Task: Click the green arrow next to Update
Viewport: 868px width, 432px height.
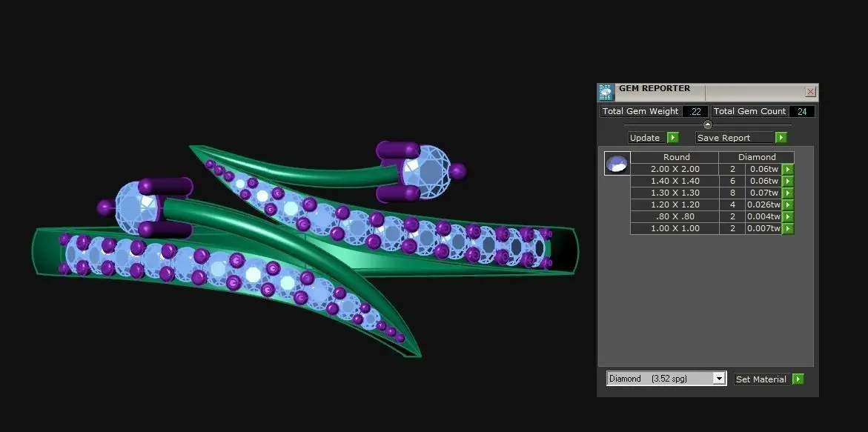Action: pos(672,138)
